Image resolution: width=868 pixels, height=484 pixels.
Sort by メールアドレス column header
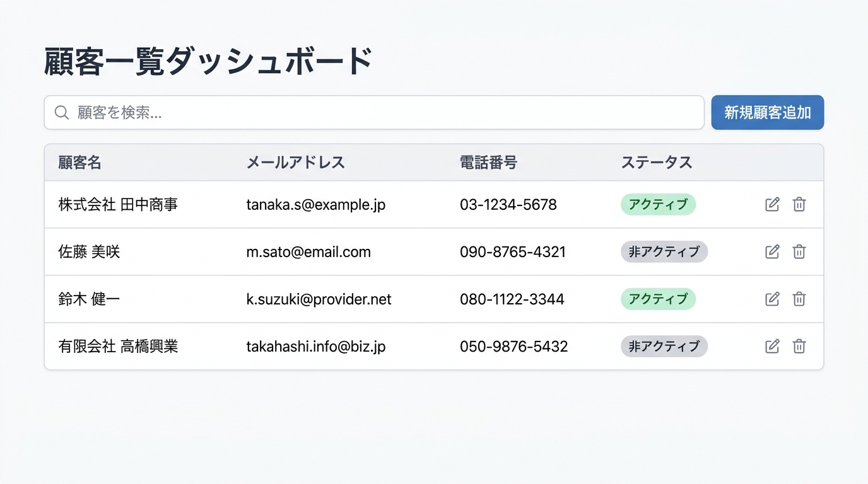point(295,163)
